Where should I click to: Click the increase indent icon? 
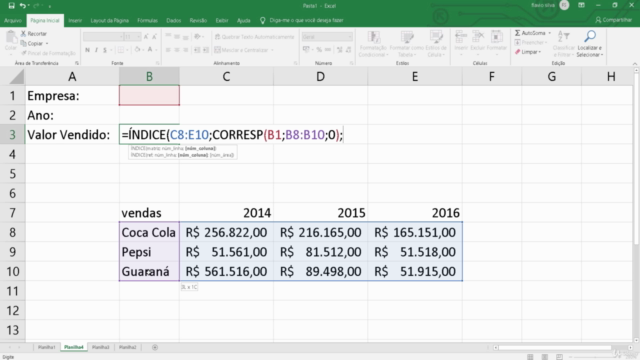pyautogui.click(x=206, y=50)
